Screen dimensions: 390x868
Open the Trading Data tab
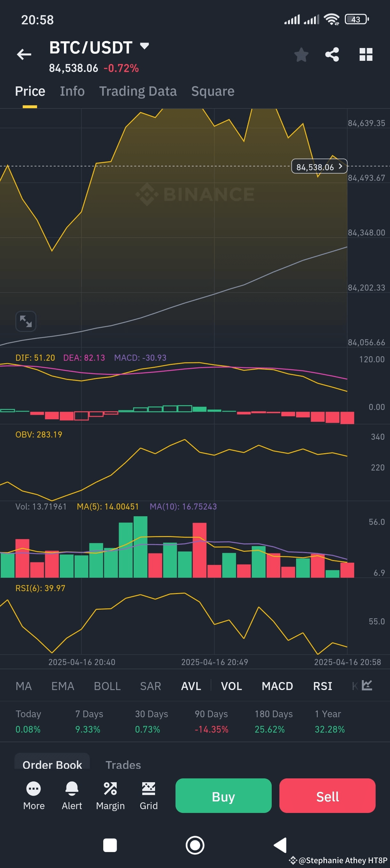point(138,91)
